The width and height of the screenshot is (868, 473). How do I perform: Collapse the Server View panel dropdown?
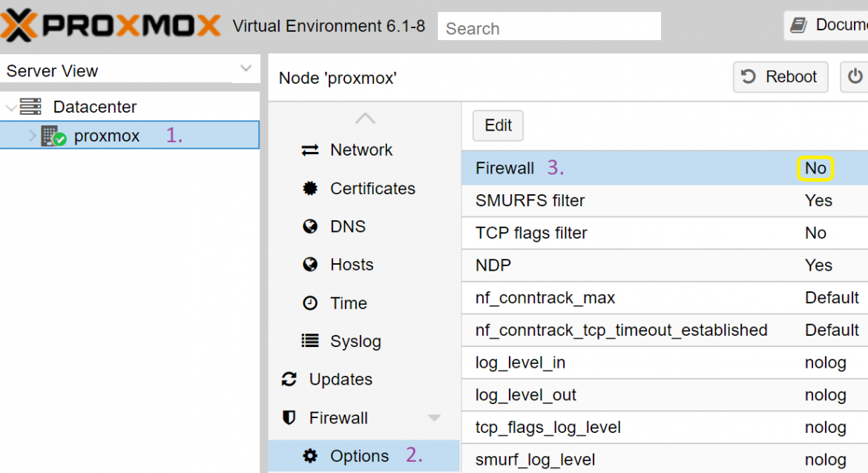click(246, 68)
